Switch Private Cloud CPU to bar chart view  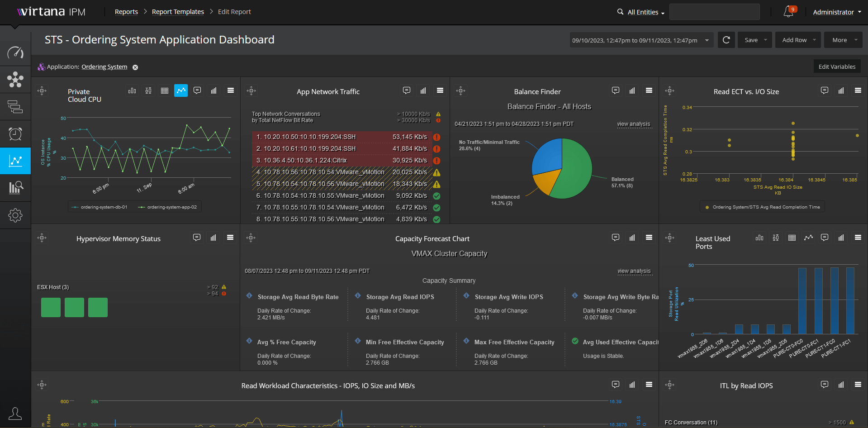(x=132, y=90)
